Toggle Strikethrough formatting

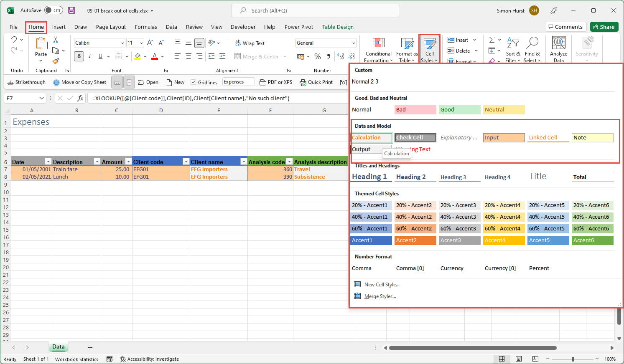coord(26,82)
